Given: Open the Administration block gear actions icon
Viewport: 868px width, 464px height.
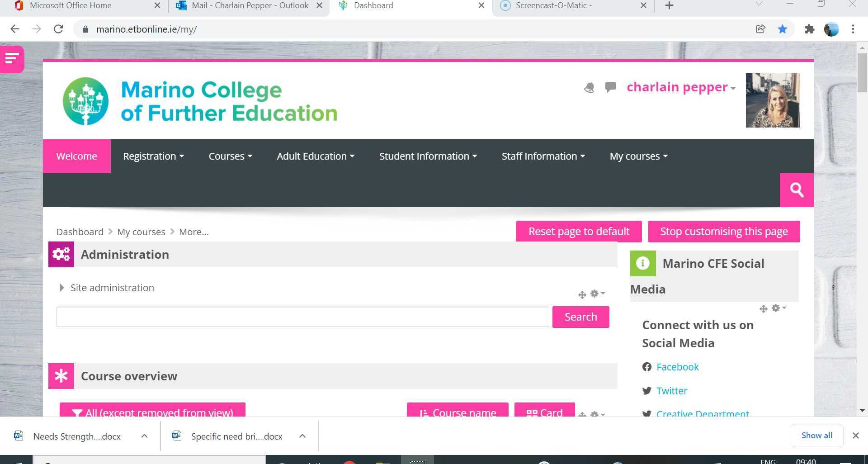Looking at the screenshot, I should coord(594,294).
